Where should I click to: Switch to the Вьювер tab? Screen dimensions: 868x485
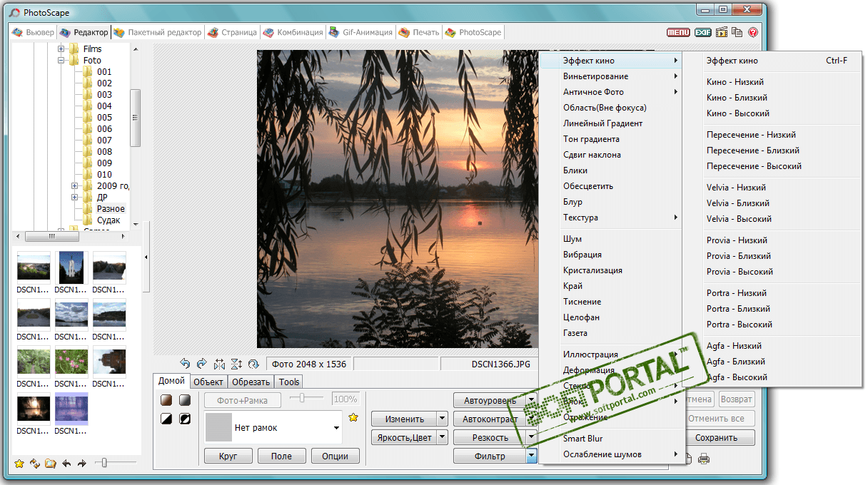34,32
